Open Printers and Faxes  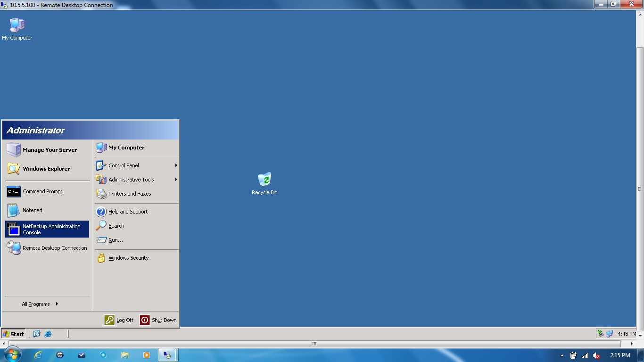tap(136, 194)
